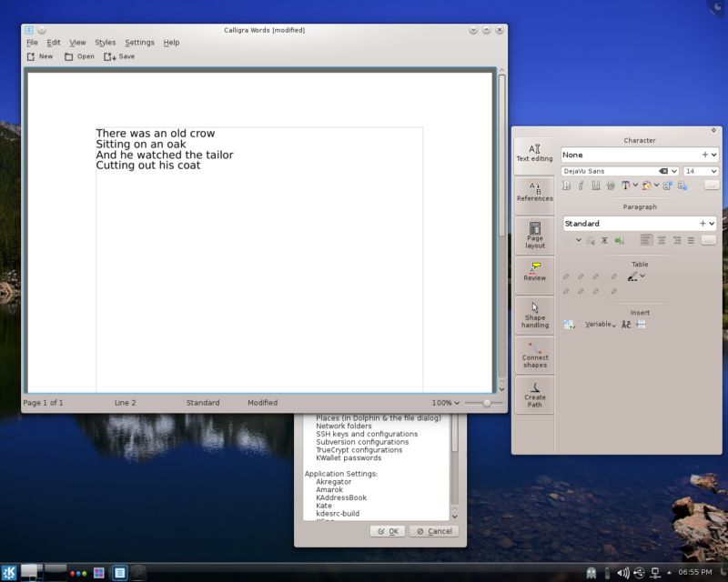This screenshot has height=582, width=728.
Task: Click the zoom slider handle
Action: pyautogui.click(x=487, y=403)
